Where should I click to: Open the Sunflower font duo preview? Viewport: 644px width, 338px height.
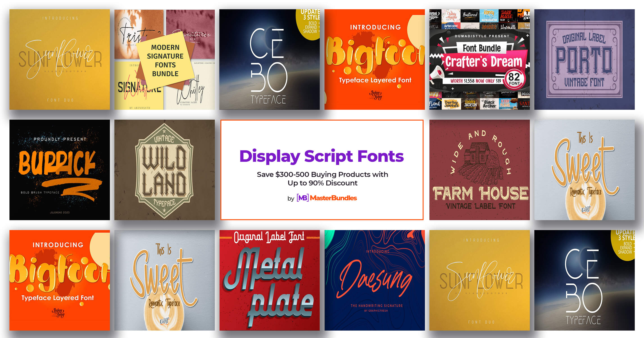60,60
